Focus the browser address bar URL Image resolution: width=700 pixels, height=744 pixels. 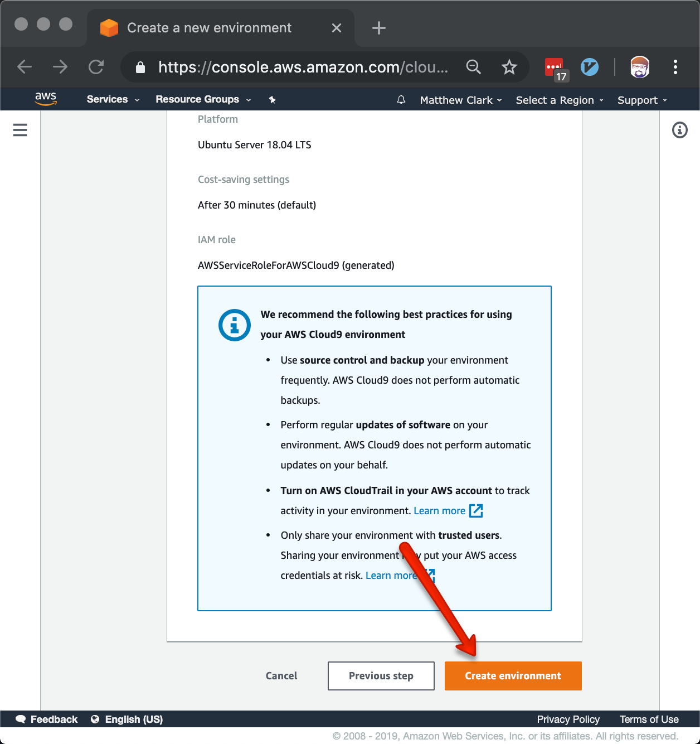303,67
